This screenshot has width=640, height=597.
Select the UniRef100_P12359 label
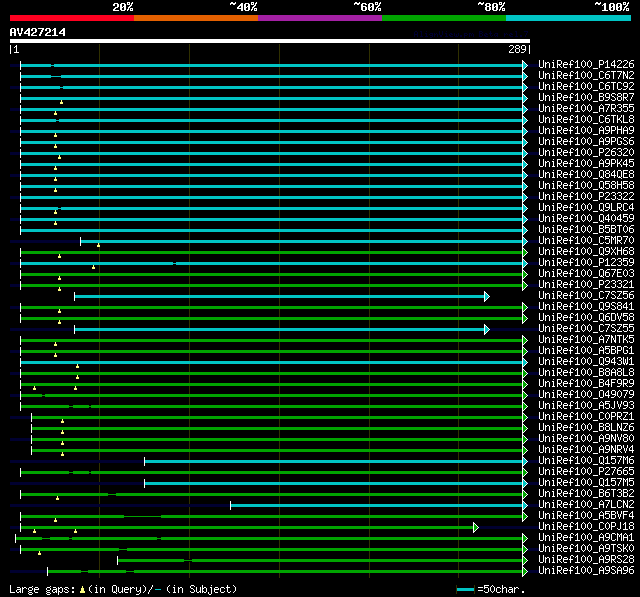(x=586, y=263)
